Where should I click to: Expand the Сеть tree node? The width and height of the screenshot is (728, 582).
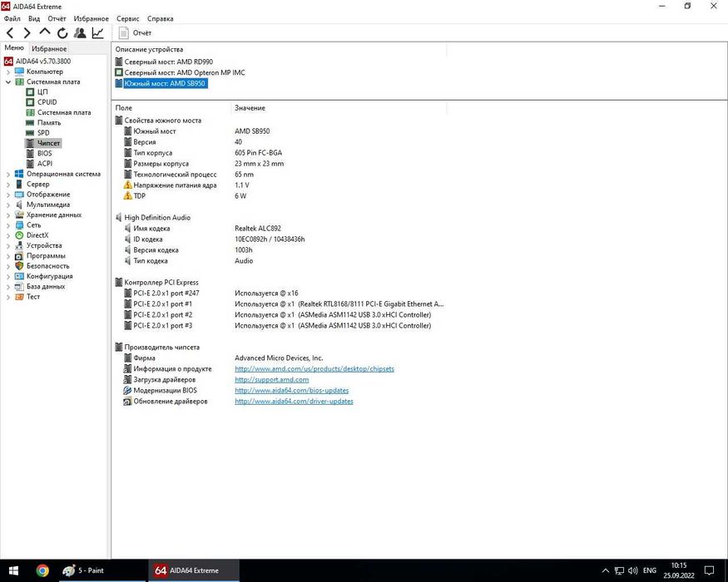7,225
